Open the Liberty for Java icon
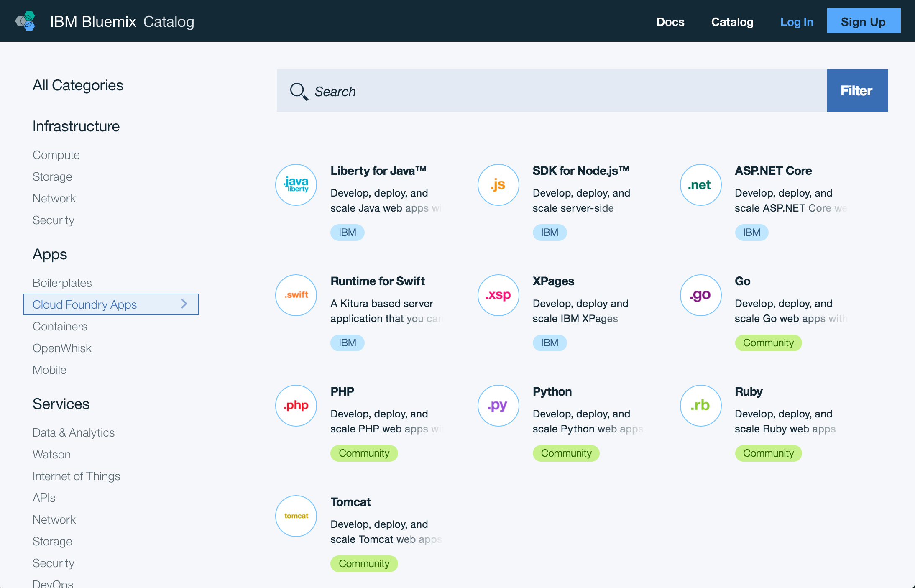Screen dimensions: 915x588 click(296, 185)
